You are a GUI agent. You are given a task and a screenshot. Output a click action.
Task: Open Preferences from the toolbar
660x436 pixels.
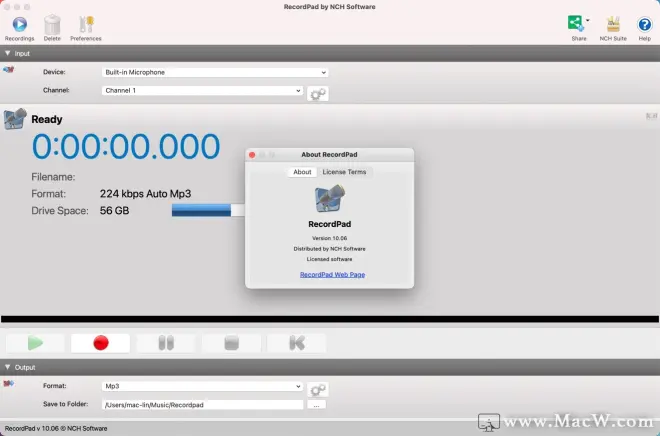(86, 25)
